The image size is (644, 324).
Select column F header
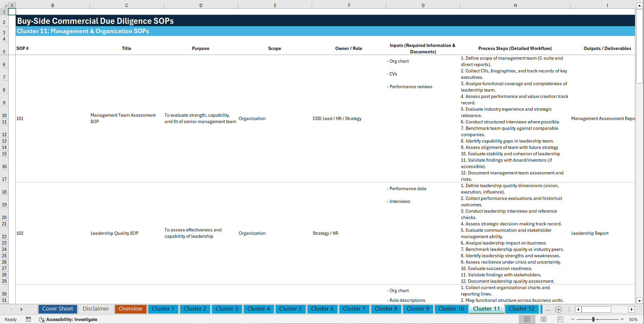point(349,5)
